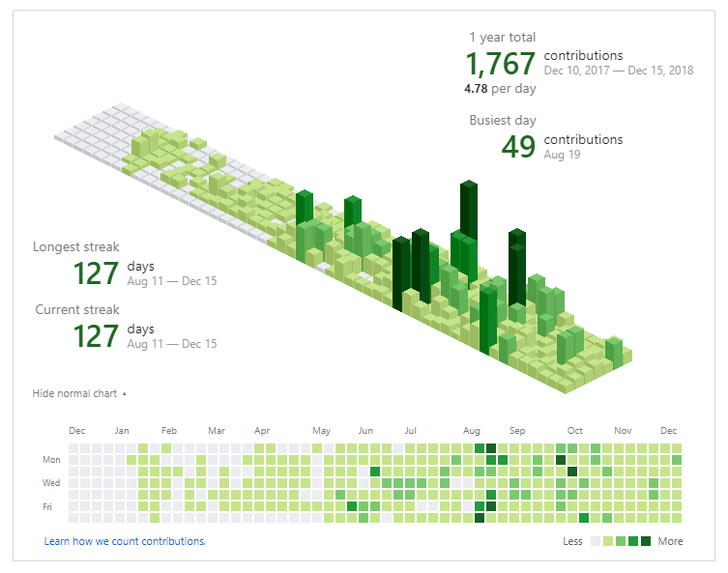Click dark green Monday cell in October

tap(561, 460)
